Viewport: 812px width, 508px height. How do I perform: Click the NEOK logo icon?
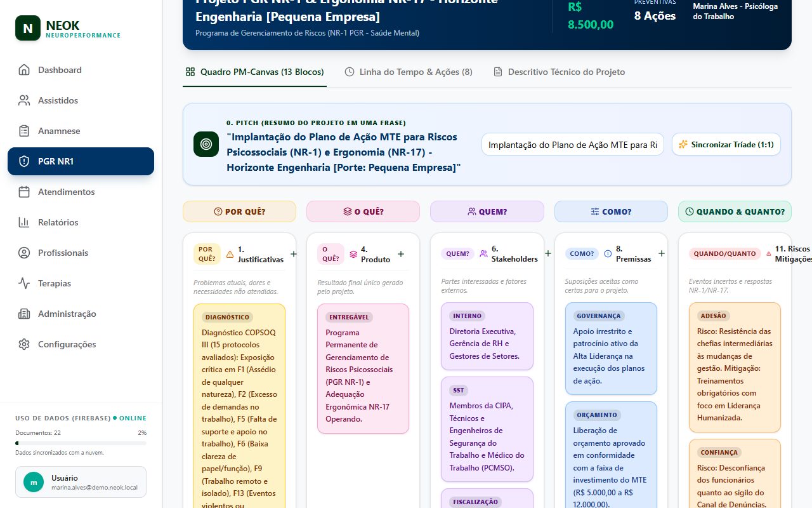27,28
